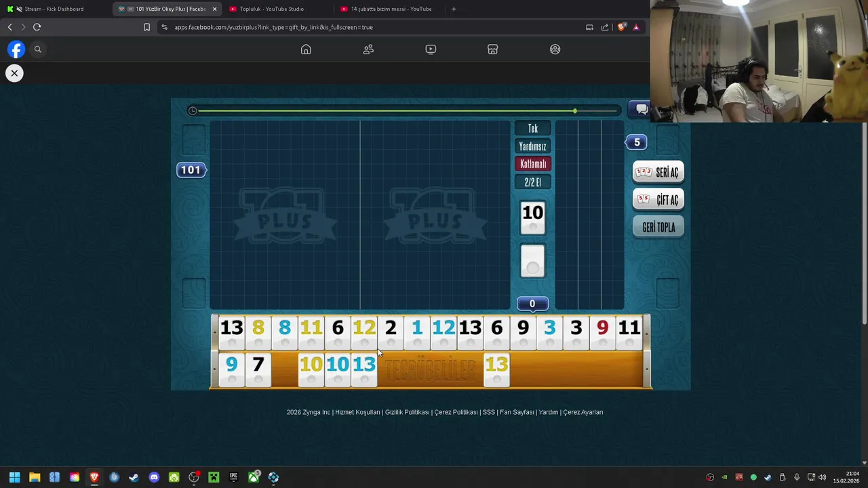Click the browser address bar URL

click(x=273, y=27)
